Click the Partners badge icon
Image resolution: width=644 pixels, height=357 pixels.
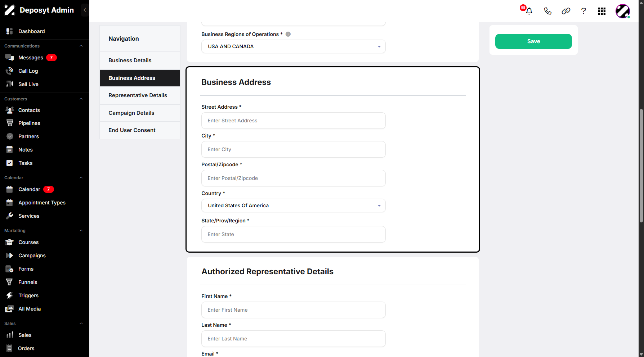coord(10,136)
